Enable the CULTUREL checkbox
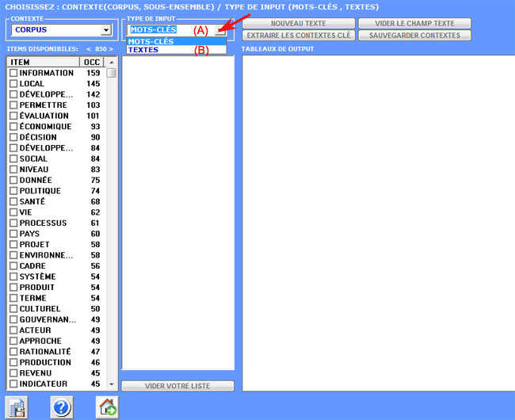The image size is (515, 420). click(13, 309)
